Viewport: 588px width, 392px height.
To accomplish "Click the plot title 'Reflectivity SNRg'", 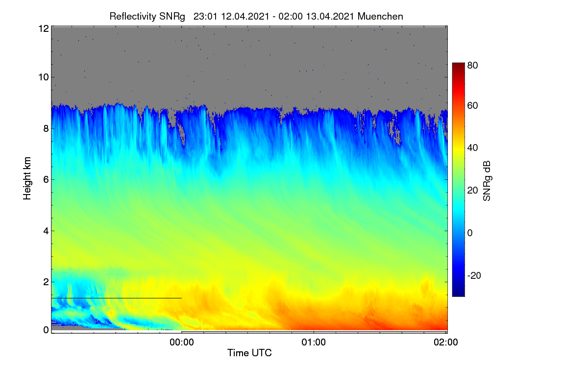I will 147,16.
